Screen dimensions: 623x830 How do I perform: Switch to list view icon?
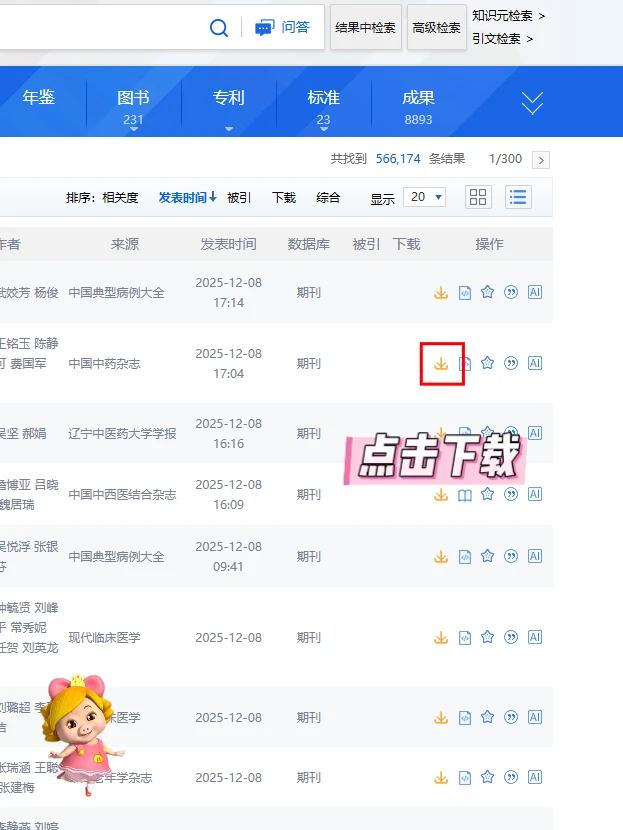518,197
